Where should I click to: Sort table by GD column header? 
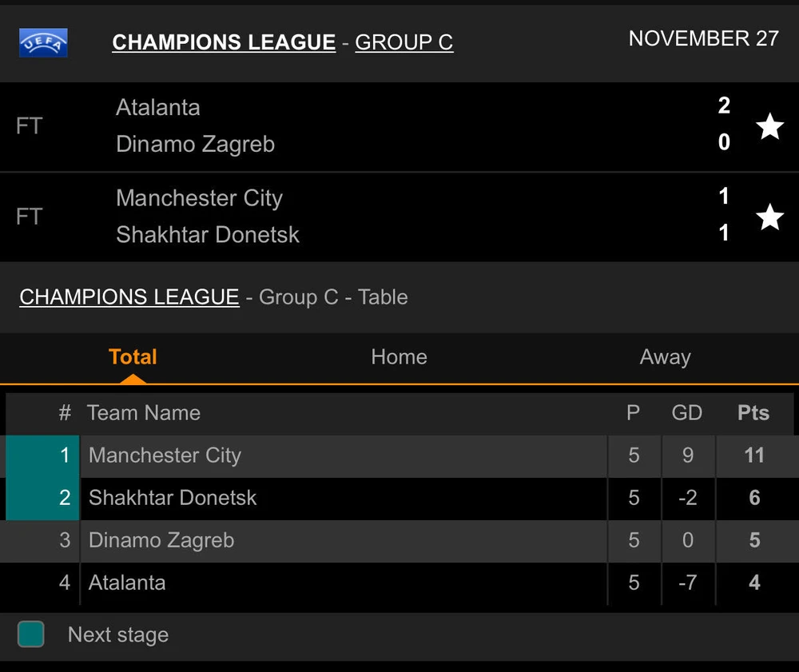pos(686,413)
